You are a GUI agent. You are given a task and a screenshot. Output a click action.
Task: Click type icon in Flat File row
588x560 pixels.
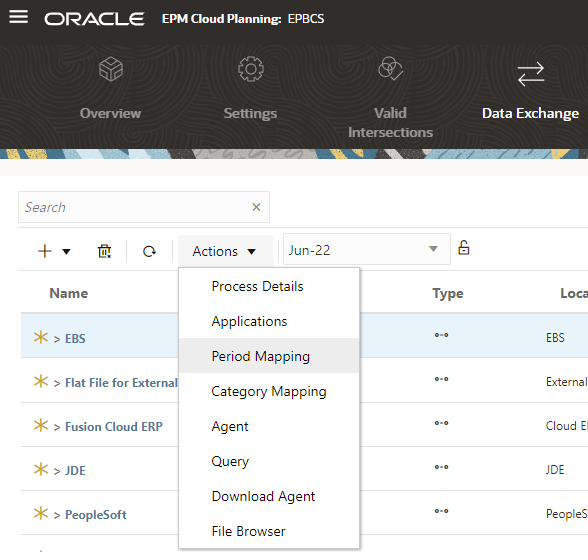(x=441, y=379)
